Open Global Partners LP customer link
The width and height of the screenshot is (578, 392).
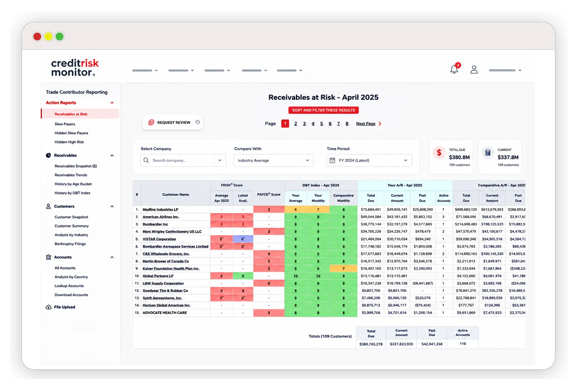click(158, 276)
